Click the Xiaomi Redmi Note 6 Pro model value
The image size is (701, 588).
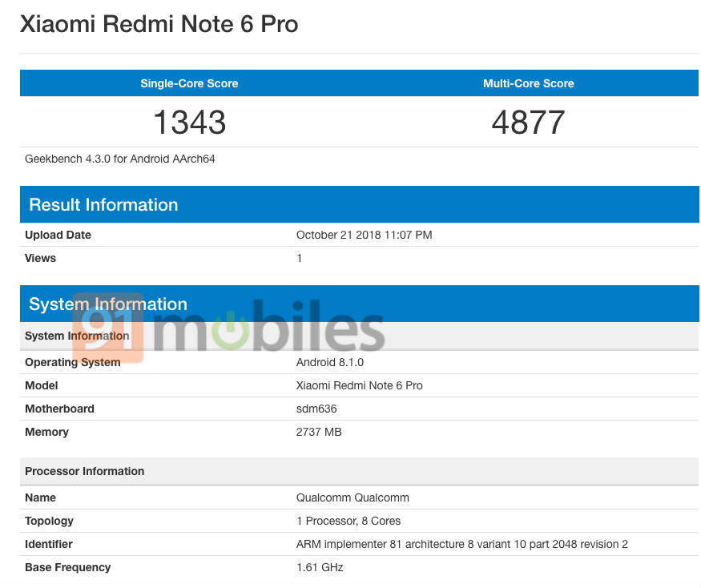359,385
